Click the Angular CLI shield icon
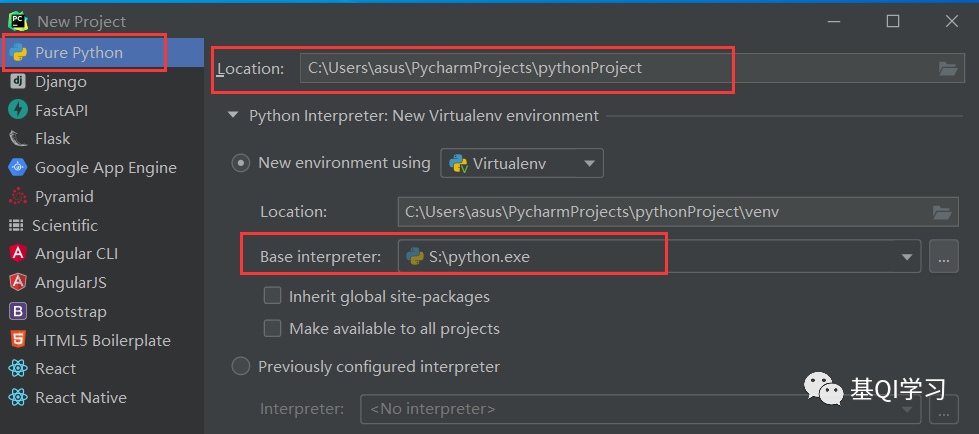 coord(18,254)
